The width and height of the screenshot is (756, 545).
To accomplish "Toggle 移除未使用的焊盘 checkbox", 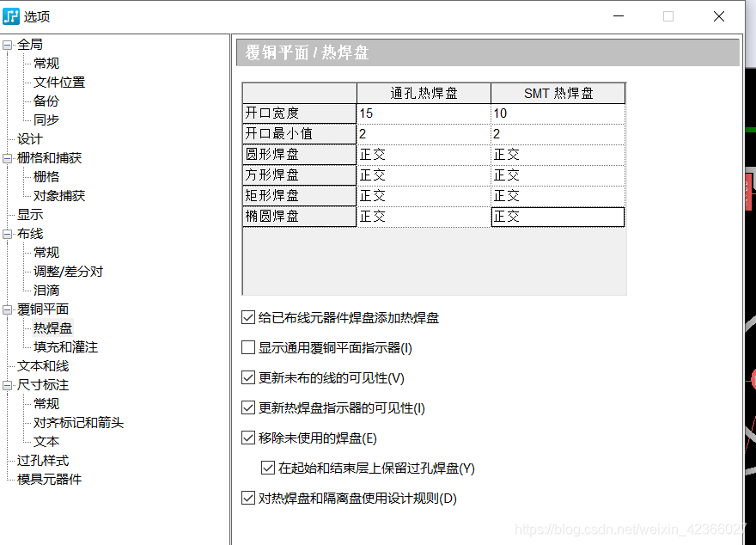I will [x=247, y=438].
